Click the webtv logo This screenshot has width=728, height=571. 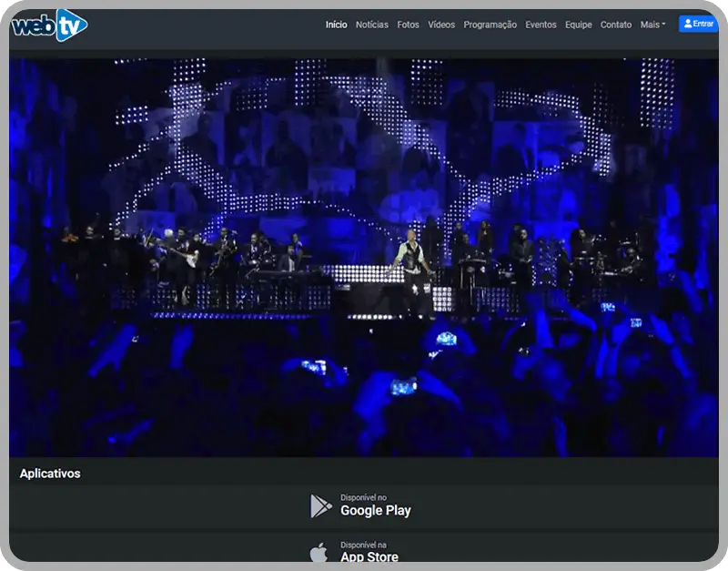click(49, 25)
